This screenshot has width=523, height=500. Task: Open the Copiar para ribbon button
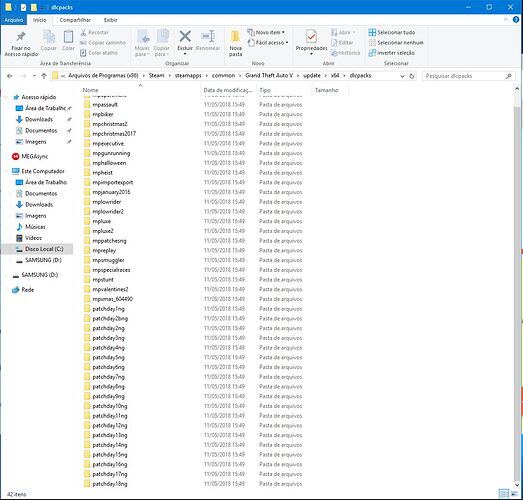(x=162, y=43)
